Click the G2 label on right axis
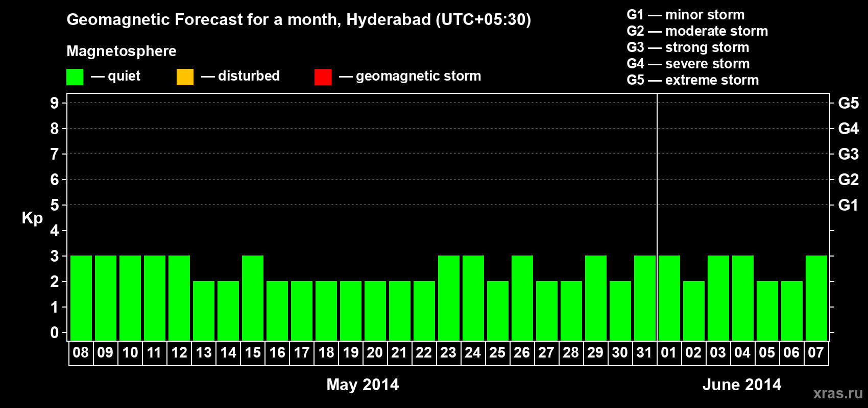The height and width of the screenshot is (408, 868). [x=849, y=180]
